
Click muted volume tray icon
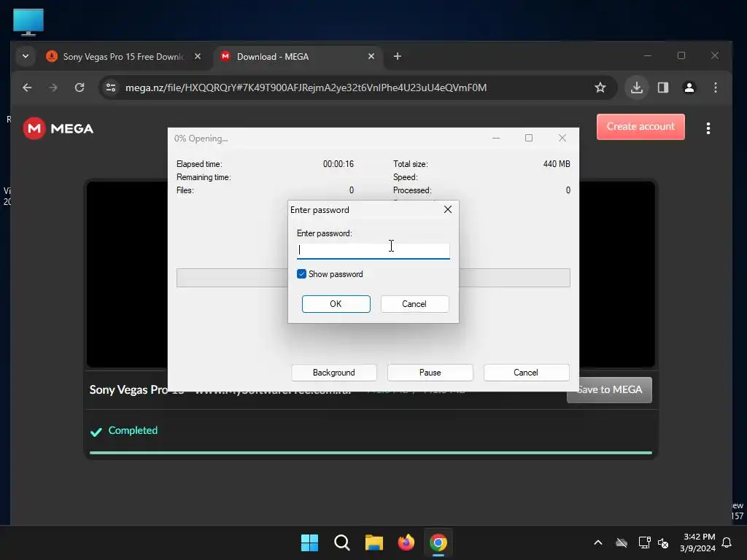click(x=662, y=542)
